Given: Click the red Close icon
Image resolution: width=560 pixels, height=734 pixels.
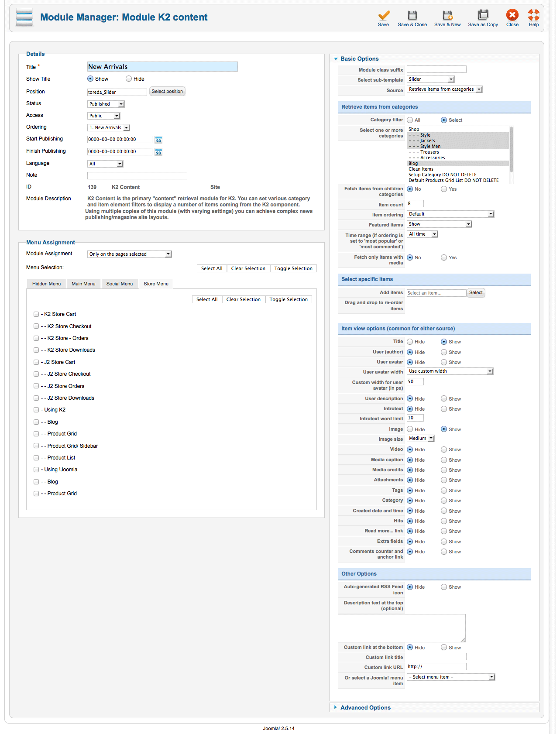Looking at the screenshot, I should coord(512,15).
